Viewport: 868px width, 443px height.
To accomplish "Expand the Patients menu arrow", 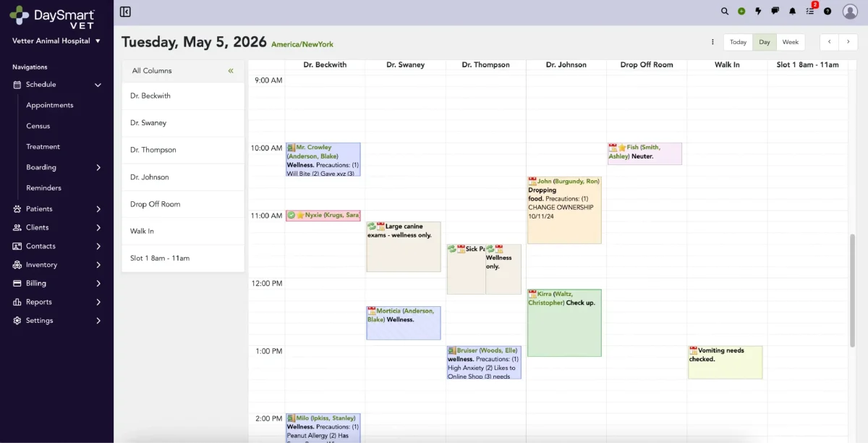I will (x=98, y=208).
